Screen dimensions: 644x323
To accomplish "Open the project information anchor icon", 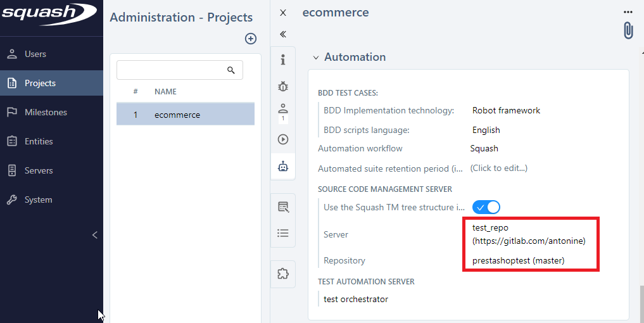I will [283, 60].
